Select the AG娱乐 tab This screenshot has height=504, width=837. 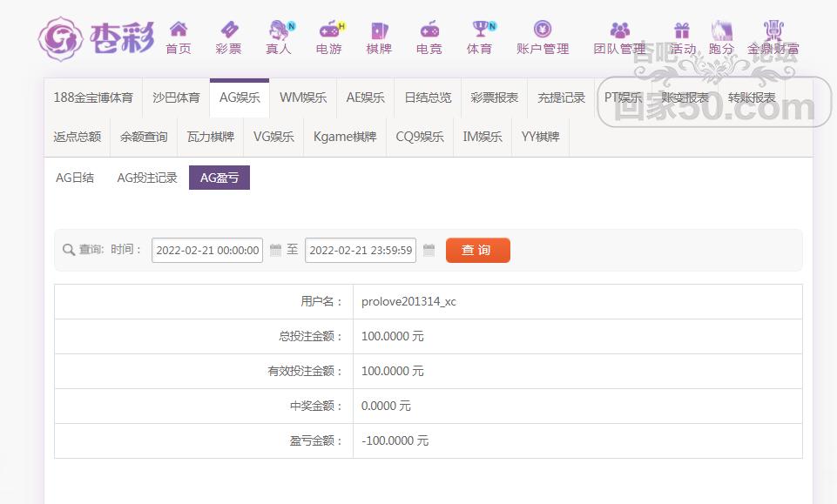[240, 97]
